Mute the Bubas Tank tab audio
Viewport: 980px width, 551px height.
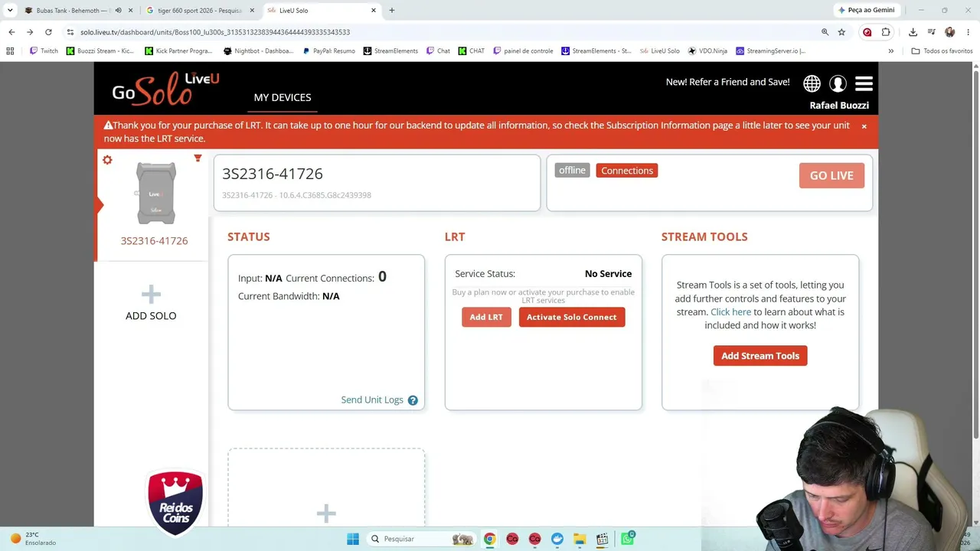click(x=118, y=11)
